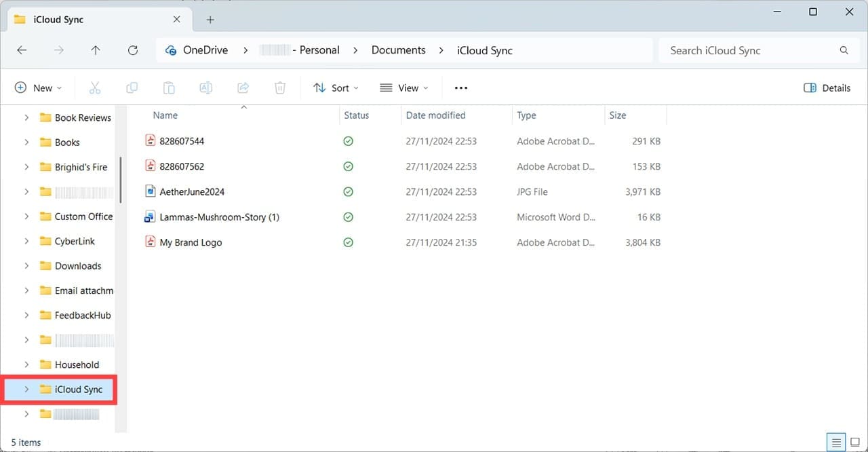This screenshot has width=868, height=452.
Task: Expand the iCloud Sync tree node
Action: pos(26,390)
